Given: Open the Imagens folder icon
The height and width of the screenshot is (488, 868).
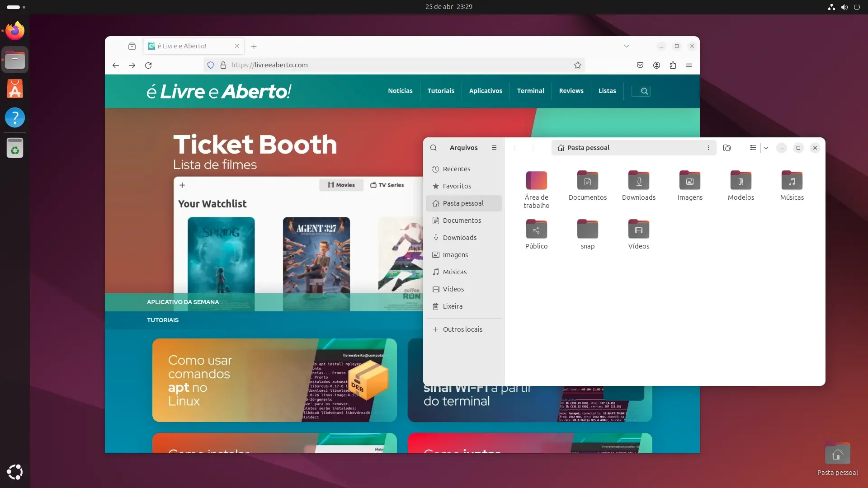Looking at the screenshot, I should [690, 185].
